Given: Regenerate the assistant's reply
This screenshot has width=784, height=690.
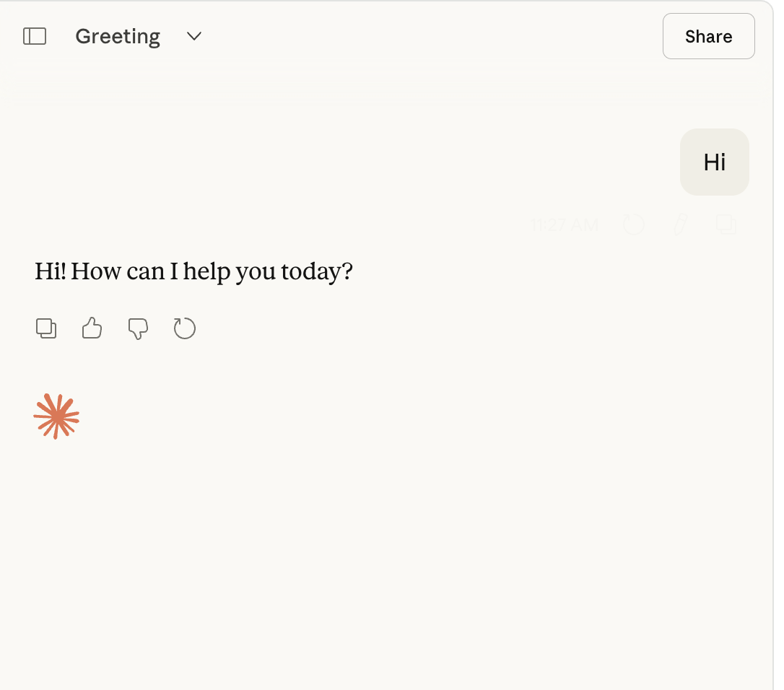Looking at the screenshot, I should pyautogui.click(x=185, y=328).
